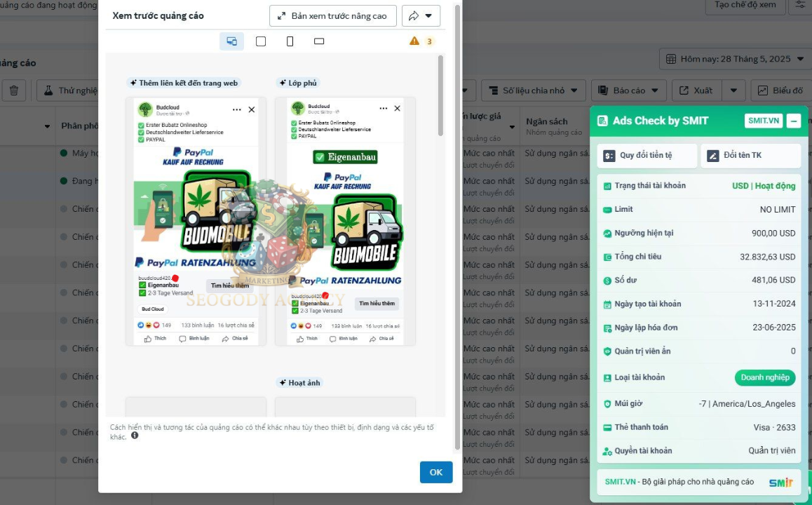812x505 pixels.
Task: Select the desktop and mobile combined preview icon
Action: point(231,41)
